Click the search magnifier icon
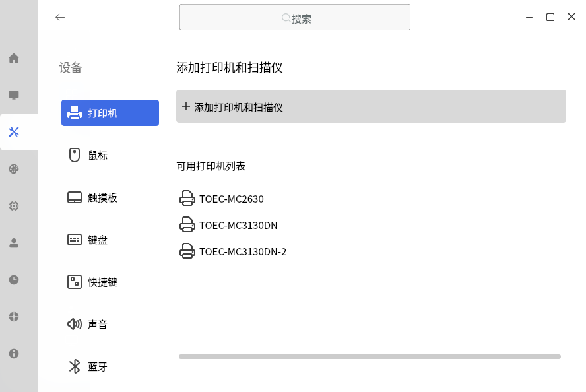 coord(286,18)
